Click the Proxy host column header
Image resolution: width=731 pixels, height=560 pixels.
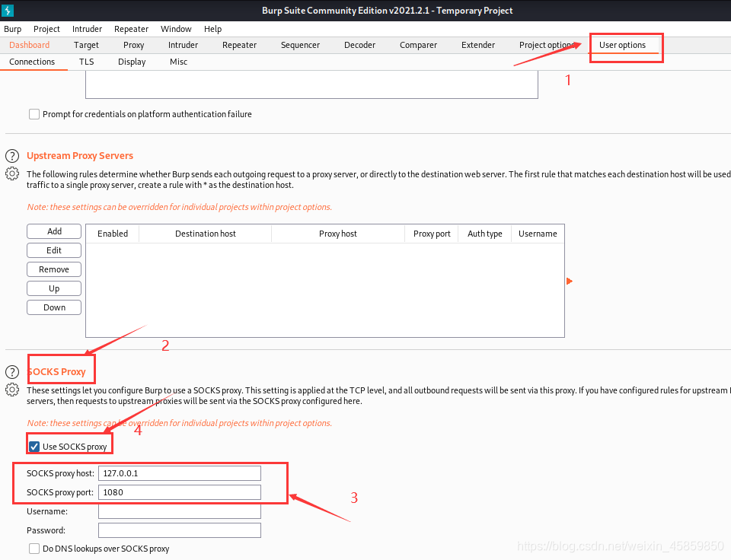338,234
